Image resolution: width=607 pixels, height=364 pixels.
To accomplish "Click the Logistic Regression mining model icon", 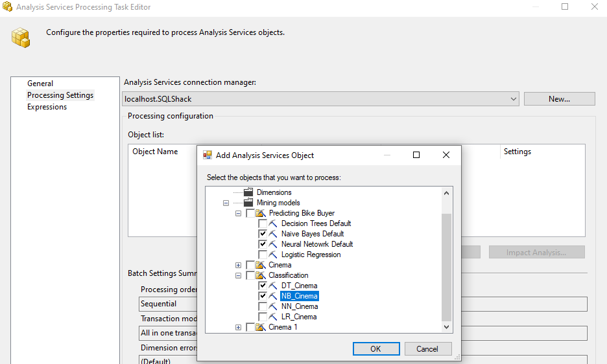I will [x=273, y=255].
